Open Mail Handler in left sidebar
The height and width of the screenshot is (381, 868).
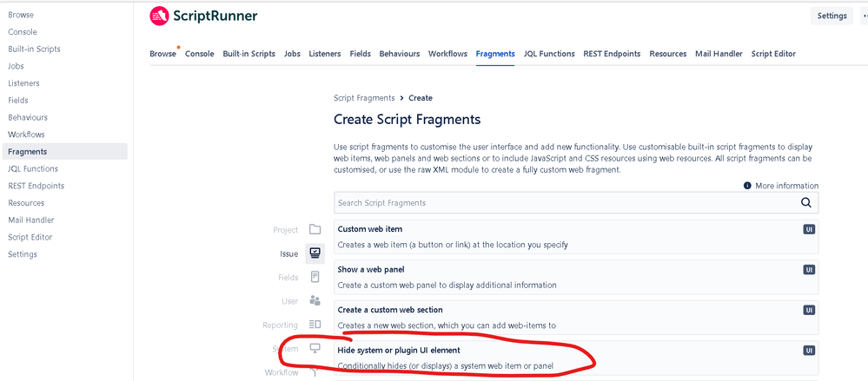click(31, 220)
